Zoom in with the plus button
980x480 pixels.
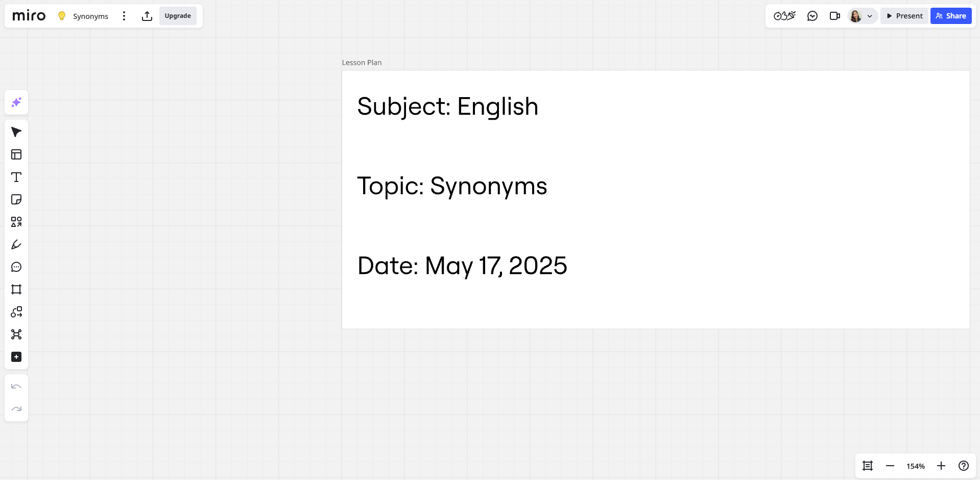(x=941, y=466)
